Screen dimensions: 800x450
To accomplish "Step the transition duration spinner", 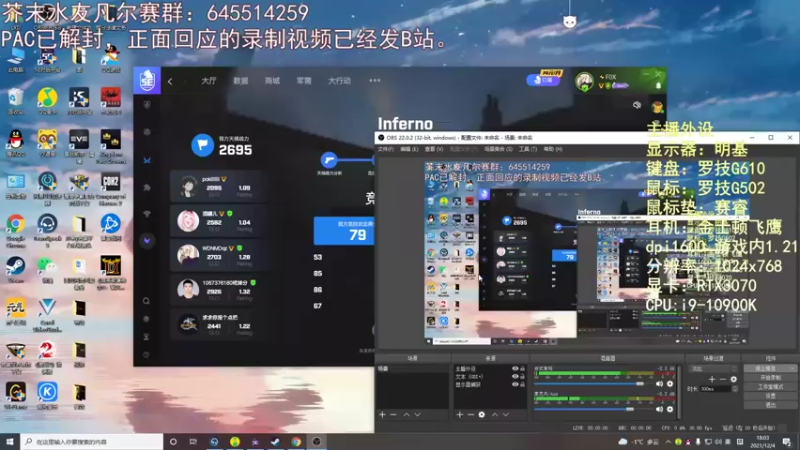I will [735, 389].
